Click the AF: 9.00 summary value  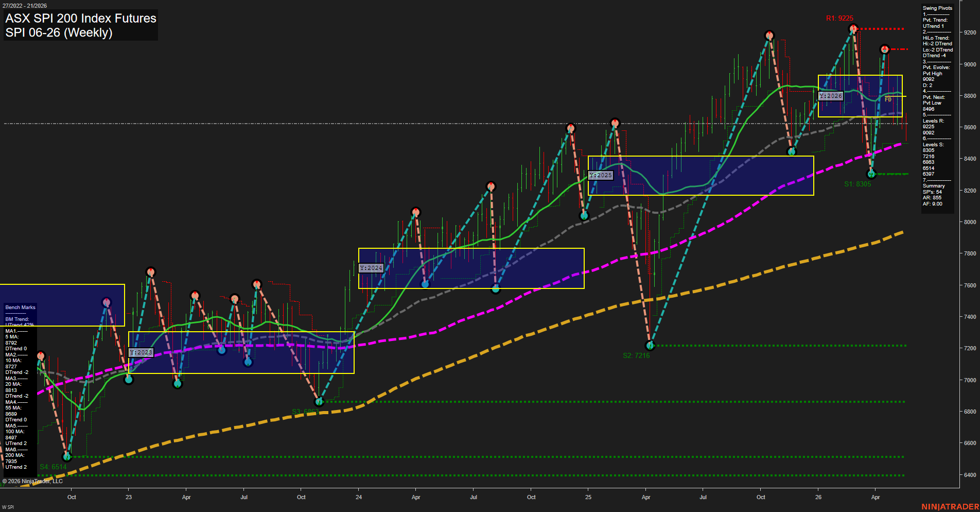tap(932, 204)
